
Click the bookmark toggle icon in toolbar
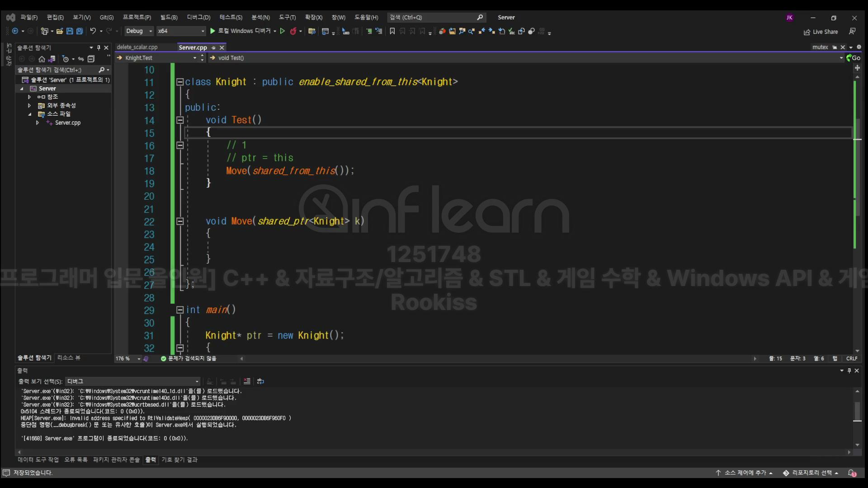(392, 31)
